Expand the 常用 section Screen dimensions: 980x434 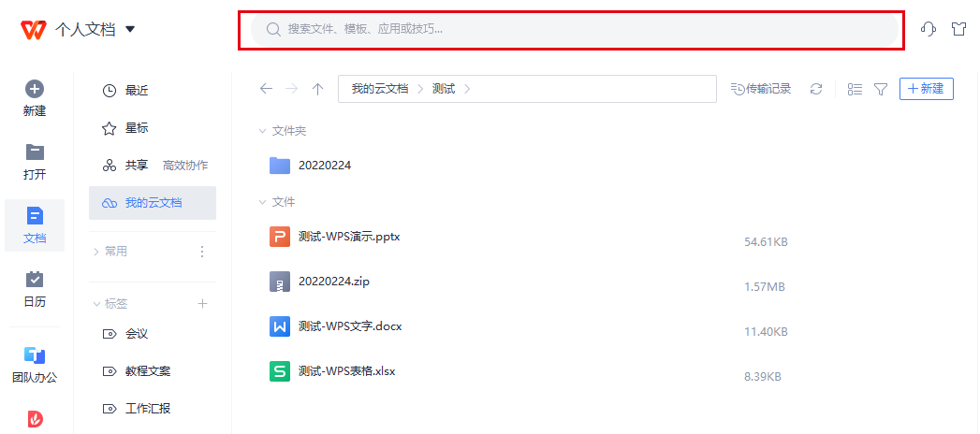point(95,252)
